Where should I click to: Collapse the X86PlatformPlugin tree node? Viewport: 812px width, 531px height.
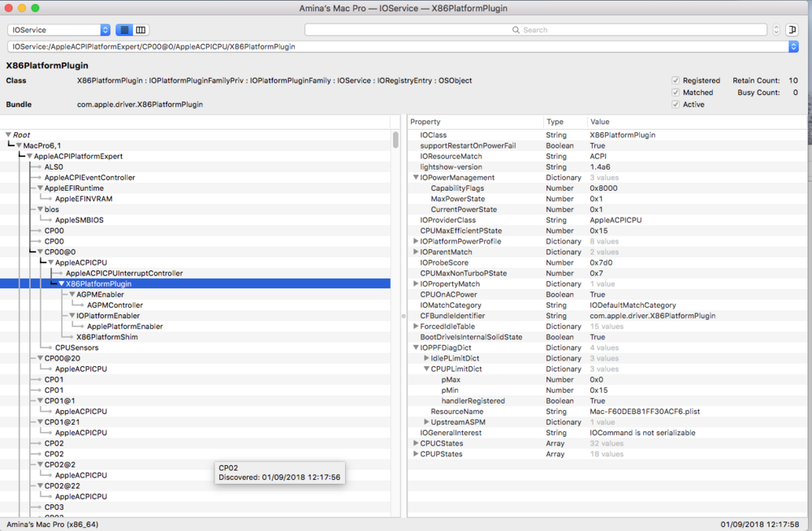click(x=61, y=284)
